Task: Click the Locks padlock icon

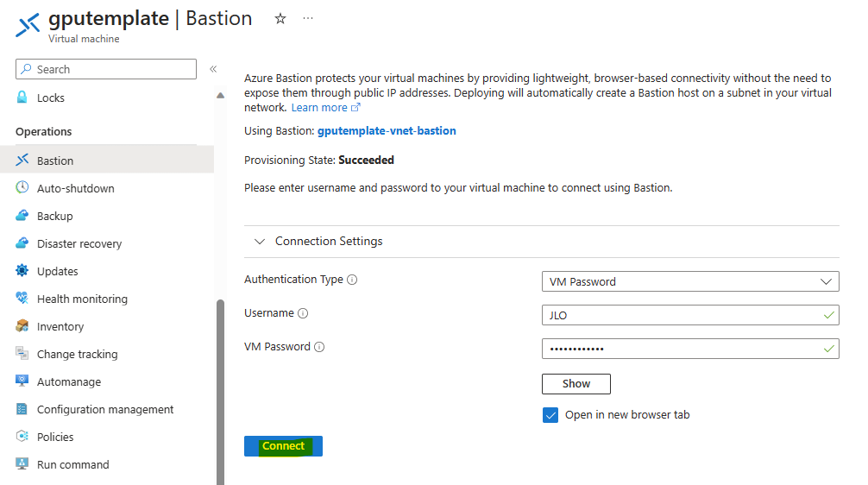Action: [22, 98]
